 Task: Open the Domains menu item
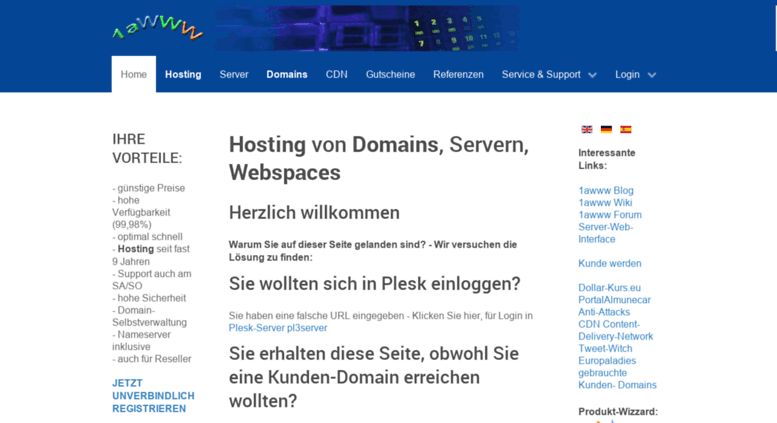[287, 74]
